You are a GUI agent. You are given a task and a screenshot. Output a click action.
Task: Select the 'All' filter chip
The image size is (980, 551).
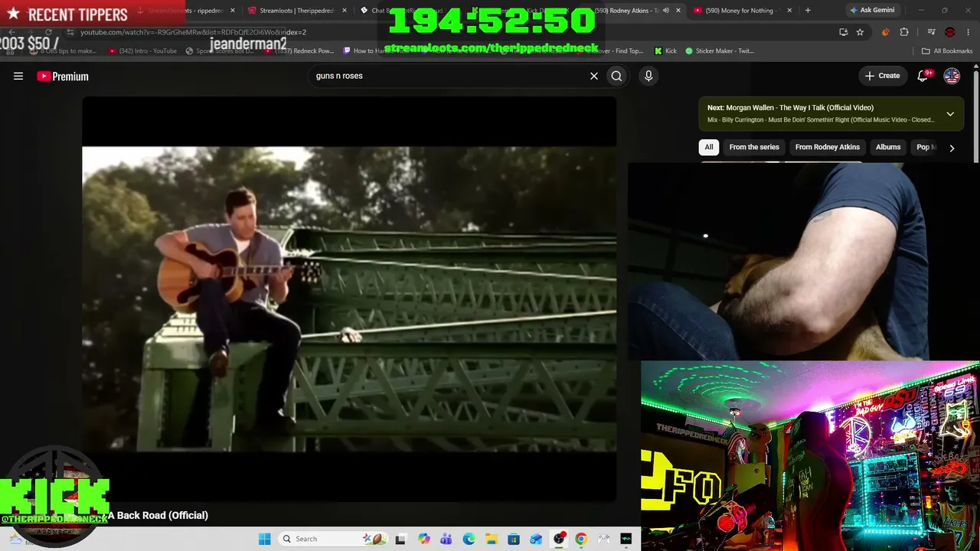click(709, 147)
